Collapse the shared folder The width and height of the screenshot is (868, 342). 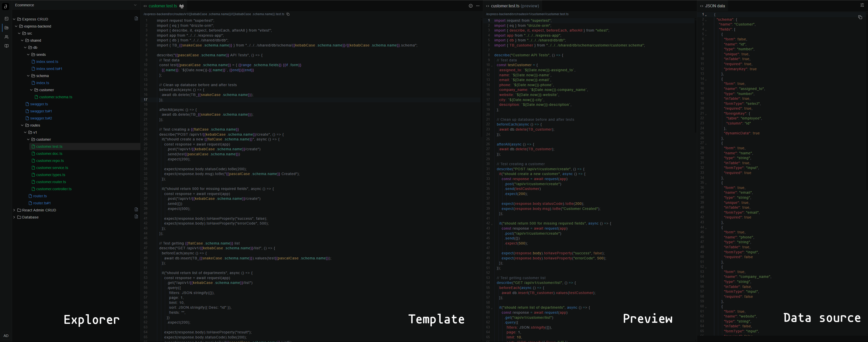(x=22, y=40)
